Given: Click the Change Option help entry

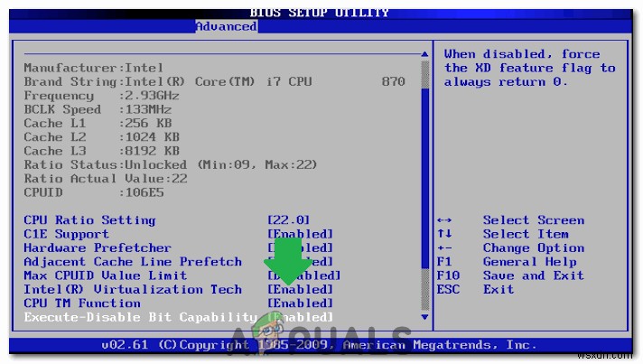Looking at the screenshot, I should pyautogui.click(x=534, y=248).
